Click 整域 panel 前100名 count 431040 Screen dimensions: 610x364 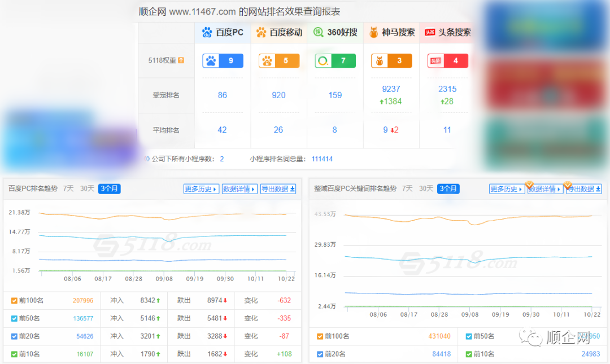pos(439,336)
